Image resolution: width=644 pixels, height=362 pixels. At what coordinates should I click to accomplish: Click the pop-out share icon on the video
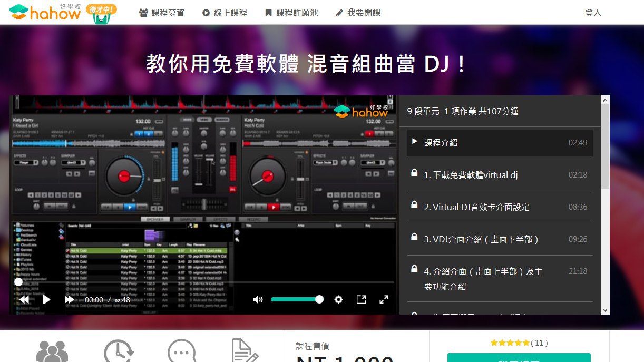(x=361, y=299)
